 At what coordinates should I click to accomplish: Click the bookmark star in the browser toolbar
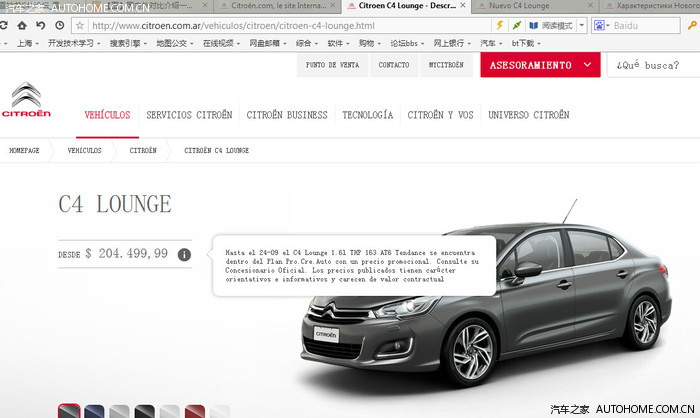pos(77,24)
